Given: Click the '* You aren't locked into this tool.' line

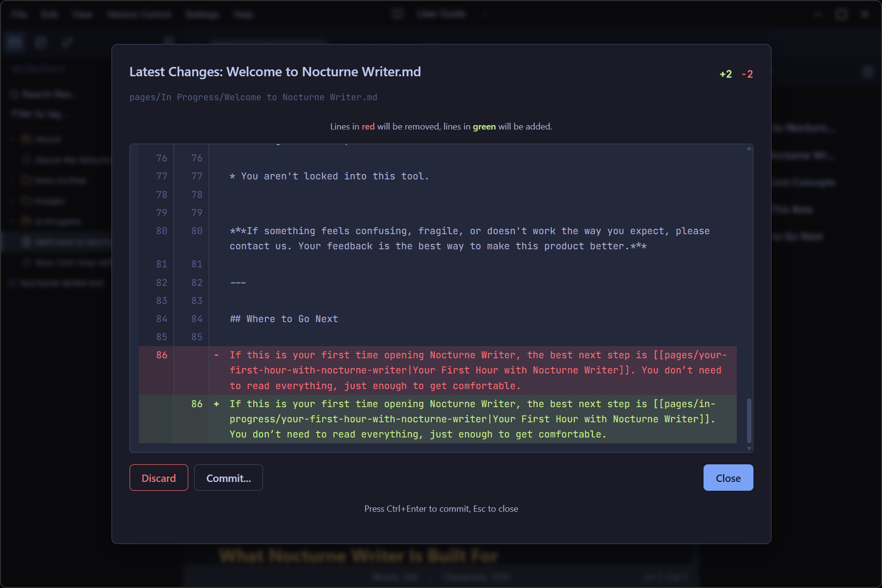Looking at the screenshot, I should pyautogui.click(x=329, y=176).
